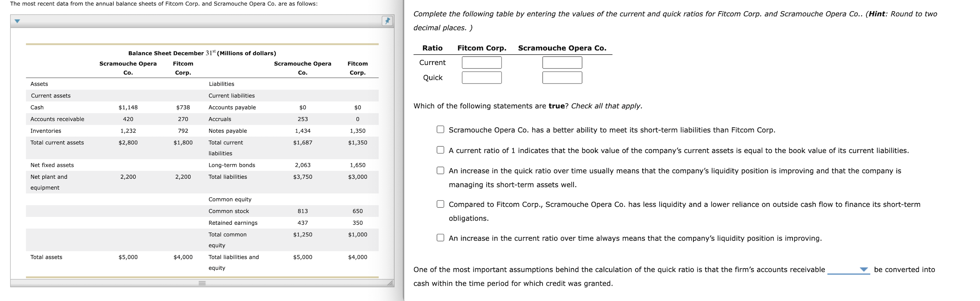Image resolution: width=980 pixels, height=301 pixels.
Task: Click total liabilities value $3,750
Action: click(303, 177)
